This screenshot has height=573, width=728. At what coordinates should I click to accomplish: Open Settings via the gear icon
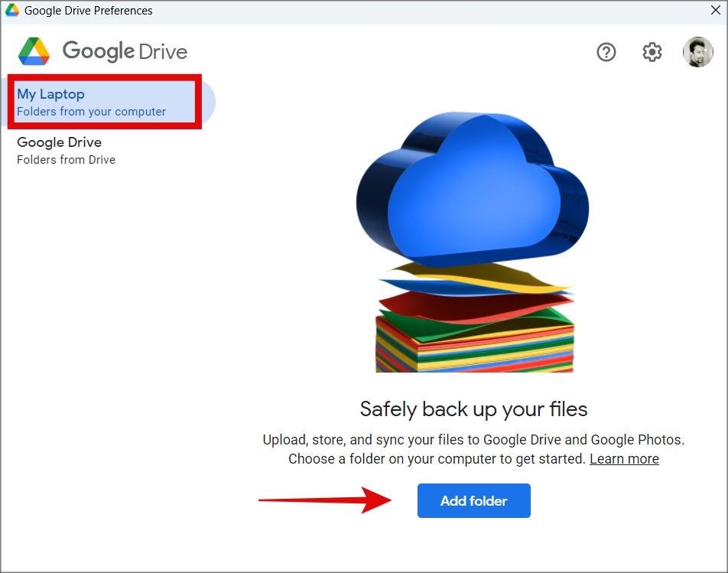coord(652,52)
